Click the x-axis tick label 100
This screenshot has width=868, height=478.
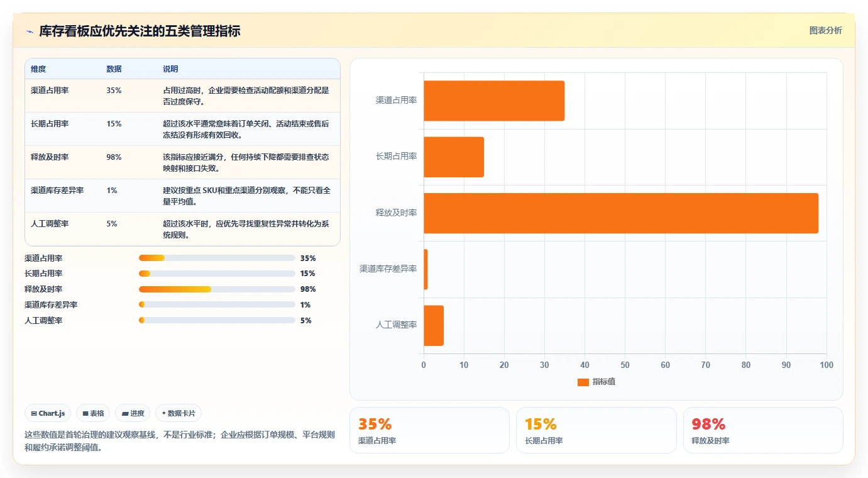click(x=827, y=365)
